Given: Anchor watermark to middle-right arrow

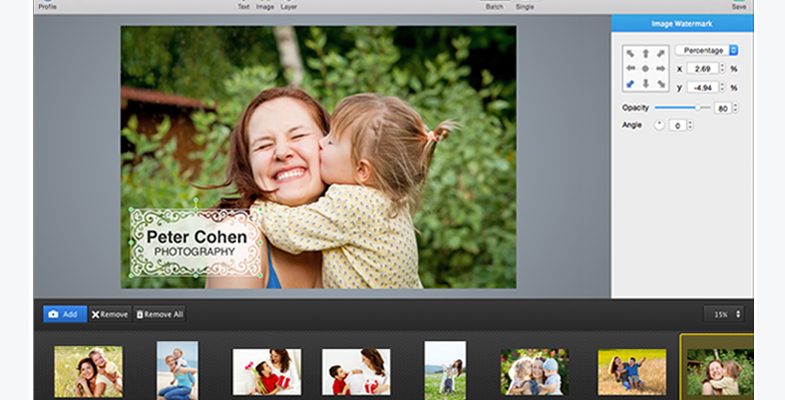Looking at the screenshot, I should pos(661,69).
